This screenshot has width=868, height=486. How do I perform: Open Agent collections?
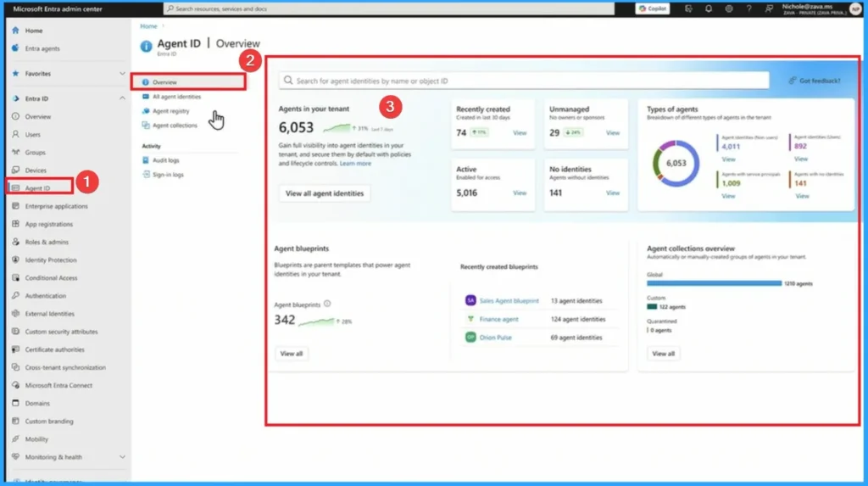tap(175, 126)
